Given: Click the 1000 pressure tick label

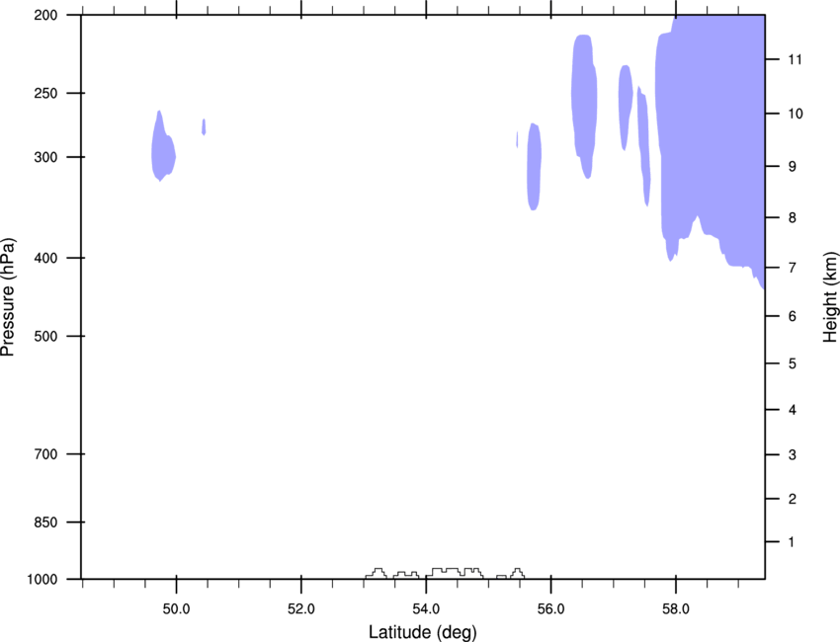Looking at the screenshot, I should click(42, 580).
